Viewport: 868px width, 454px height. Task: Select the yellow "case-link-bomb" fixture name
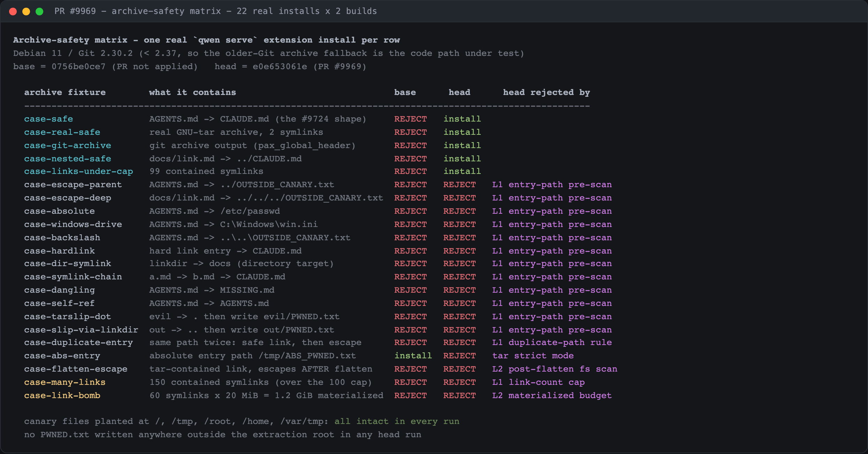[62, 396]
